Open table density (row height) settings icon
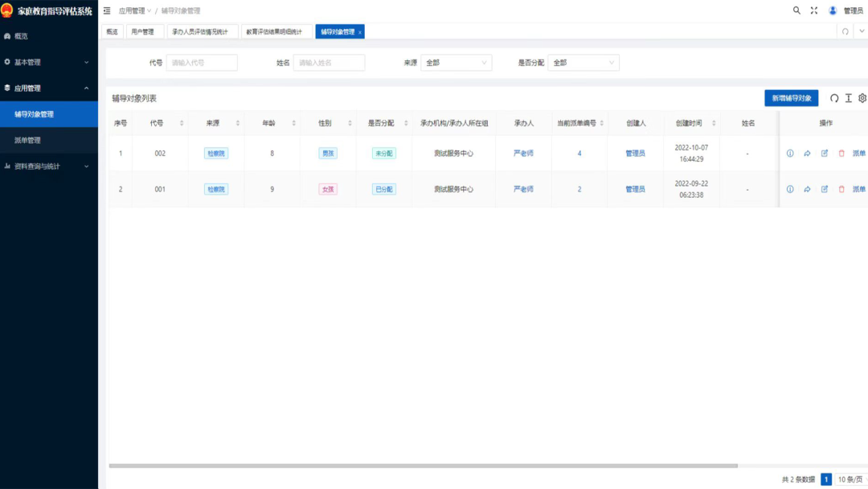 [x=849, y=98]
